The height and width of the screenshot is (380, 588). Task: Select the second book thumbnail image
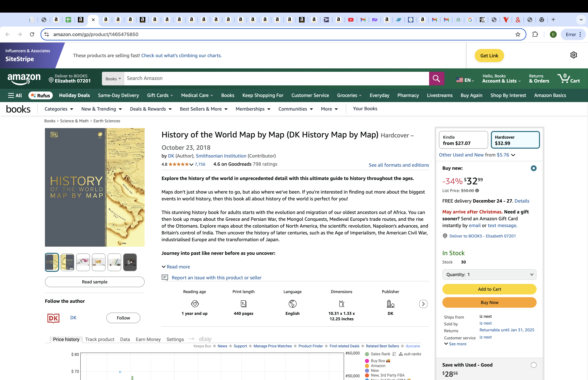[67, 262]
